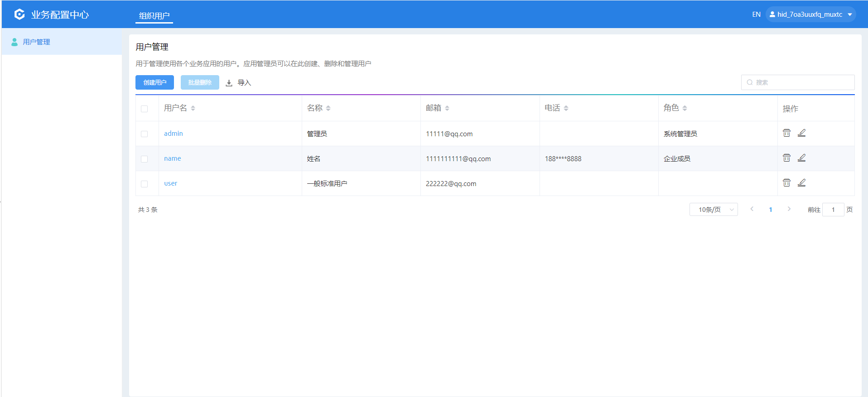The height and width of the screenshot is (397, 868).
Task: Edit the admin user via pencil icon
Action: pos(801,133)
